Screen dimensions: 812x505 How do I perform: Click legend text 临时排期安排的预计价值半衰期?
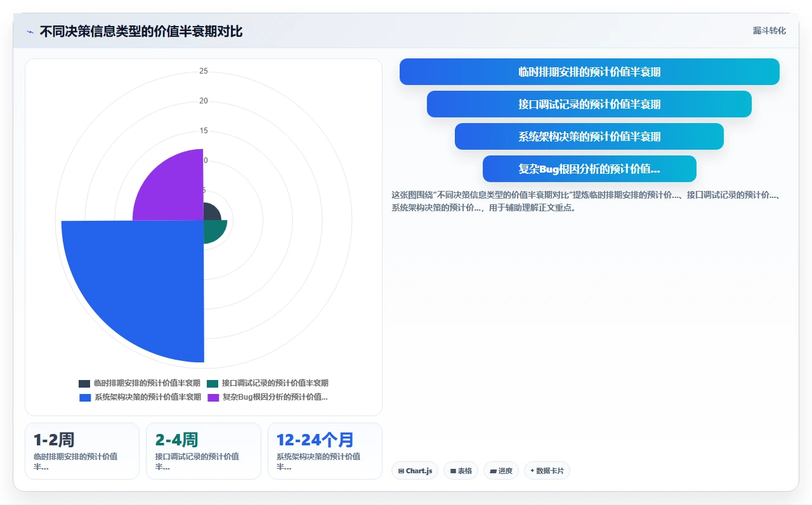(x=147, y=383)
